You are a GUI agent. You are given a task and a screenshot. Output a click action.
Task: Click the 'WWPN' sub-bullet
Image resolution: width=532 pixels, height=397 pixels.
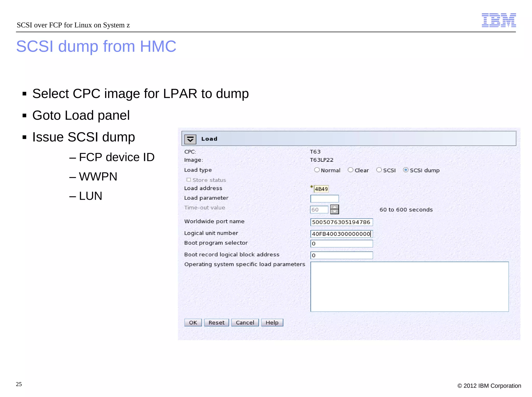point(98,177)
